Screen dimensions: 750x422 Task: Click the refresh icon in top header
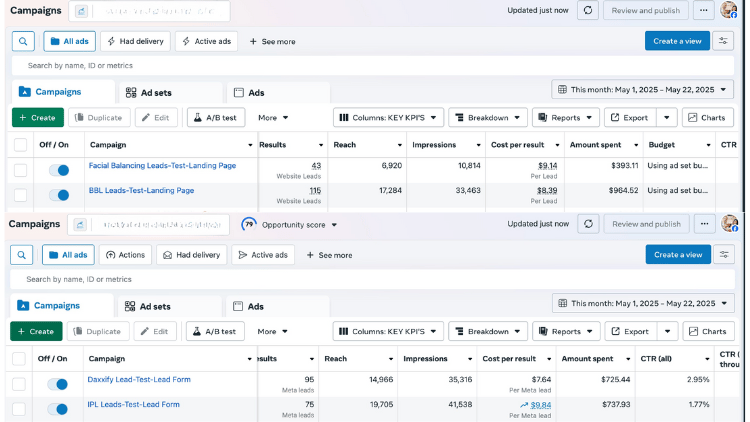click(x=589, y=10)
